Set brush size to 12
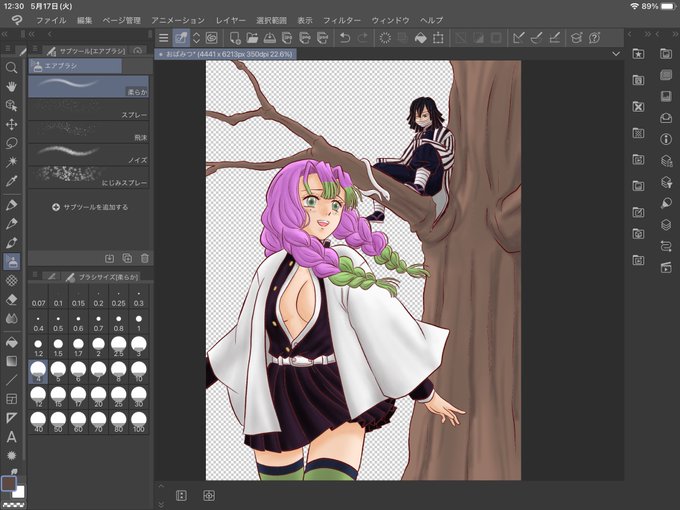The image size is (680, 510). [x=38, y=397]
